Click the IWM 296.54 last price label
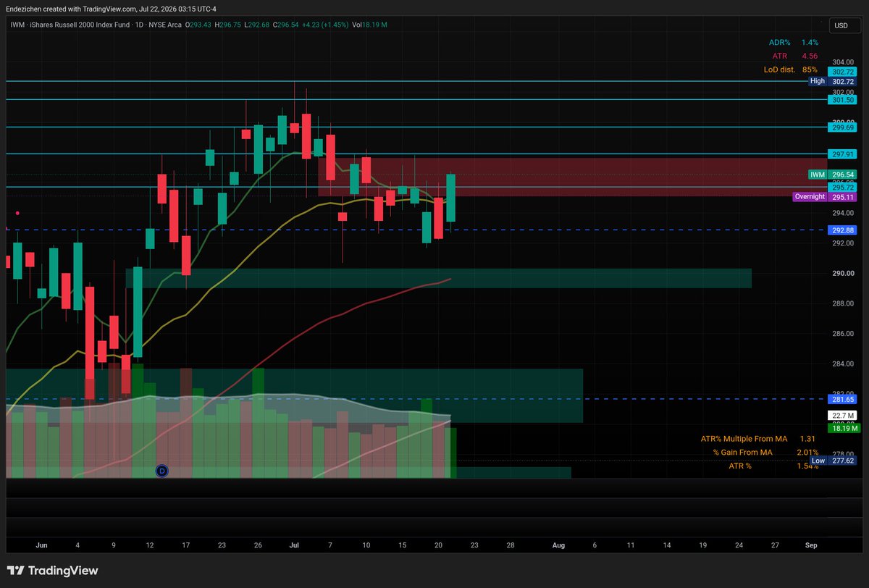The width and height of the screenshot is (869, 588). (x=833, y=175)
